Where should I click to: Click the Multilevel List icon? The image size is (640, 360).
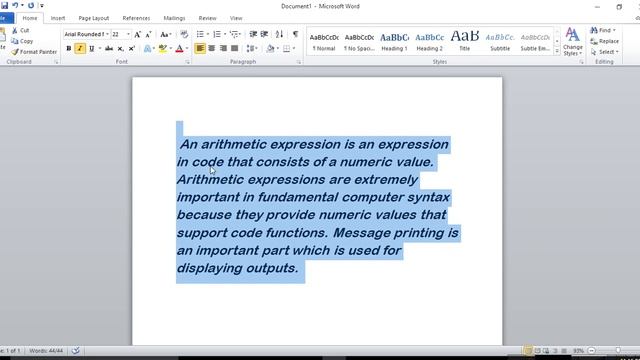tap(234, 34)
